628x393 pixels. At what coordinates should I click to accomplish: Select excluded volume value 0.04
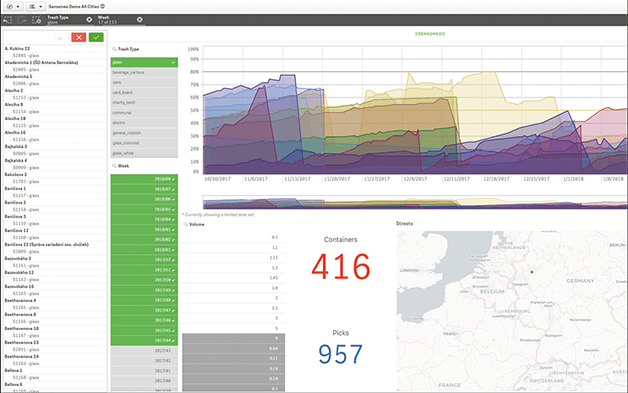233,349
